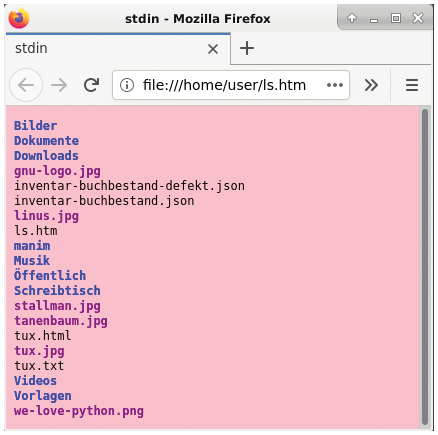This screenshot has width=438, height=435.
Task: Open a new tab with the plus button
Action: [247, 48]
